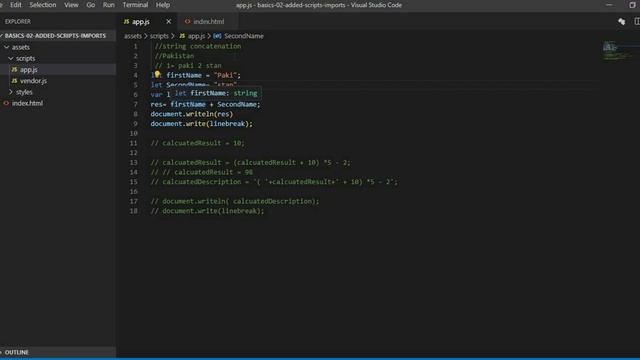The width and height of the screenshot is (640, 360).
Task: Open the View menu
Action: 71,5
